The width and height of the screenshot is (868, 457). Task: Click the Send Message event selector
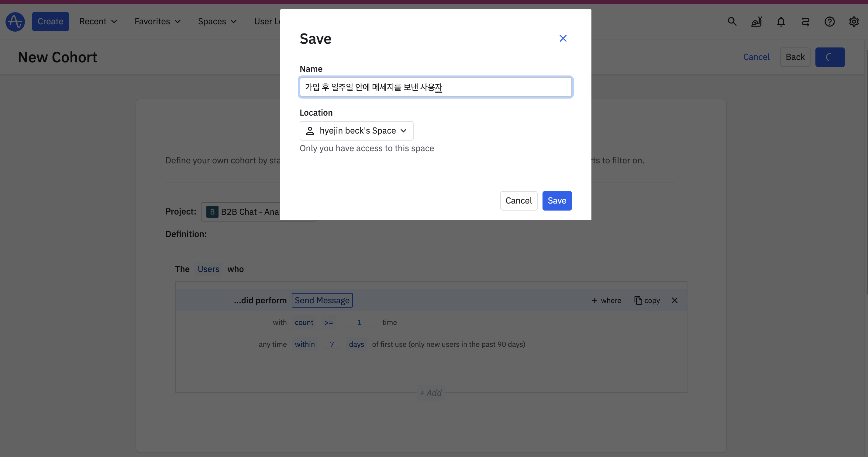coord(322,300)
